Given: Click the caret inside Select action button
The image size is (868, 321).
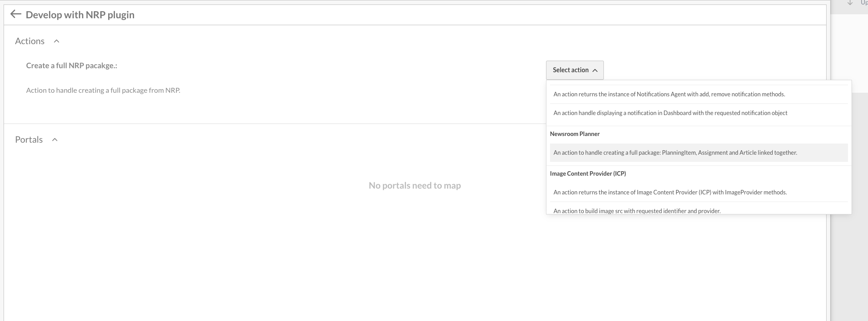Looking at the screenshot, I should 595,70.
